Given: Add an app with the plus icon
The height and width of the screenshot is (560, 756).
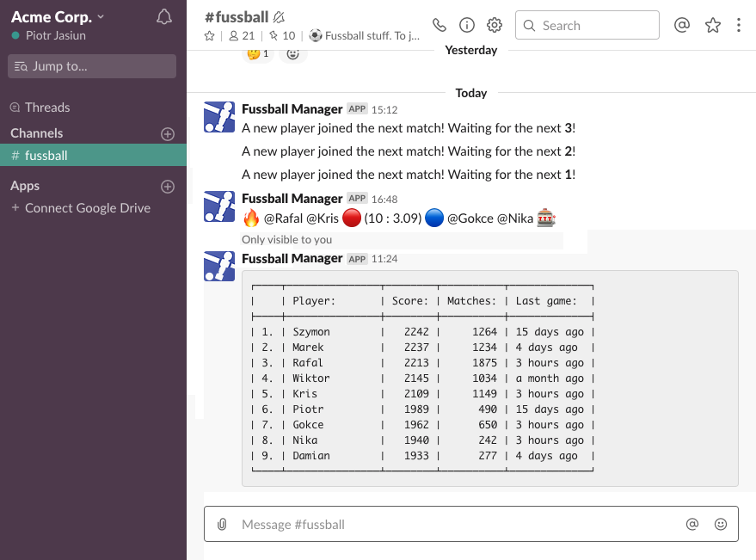Looking at the screenshot, I should coord(168,187).
